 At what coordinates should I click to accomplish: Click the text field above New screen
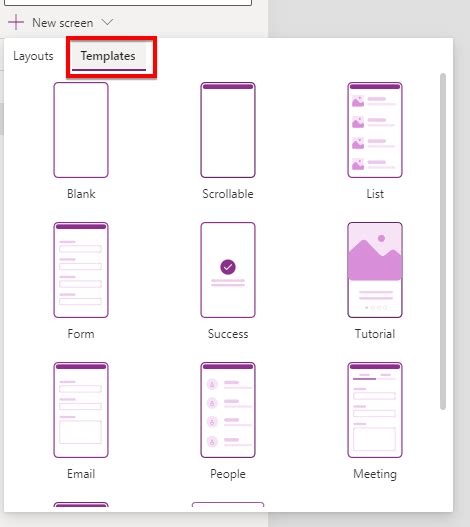click(128, 3)
